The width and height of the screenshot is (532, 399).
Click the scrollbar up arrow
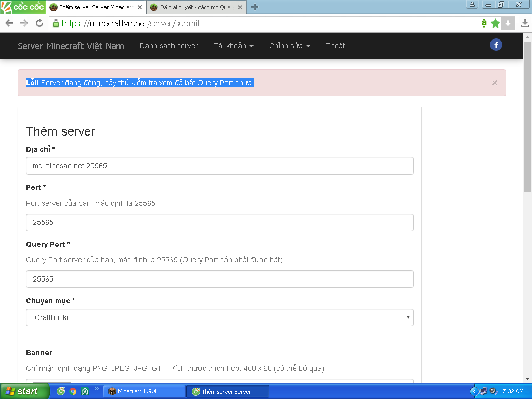528,36
